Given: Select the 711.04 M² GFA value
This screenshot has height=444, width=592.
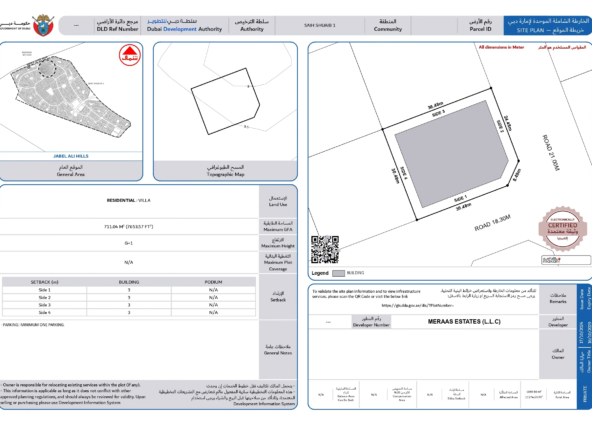Looking at the screenshot, I should point(128,227).
